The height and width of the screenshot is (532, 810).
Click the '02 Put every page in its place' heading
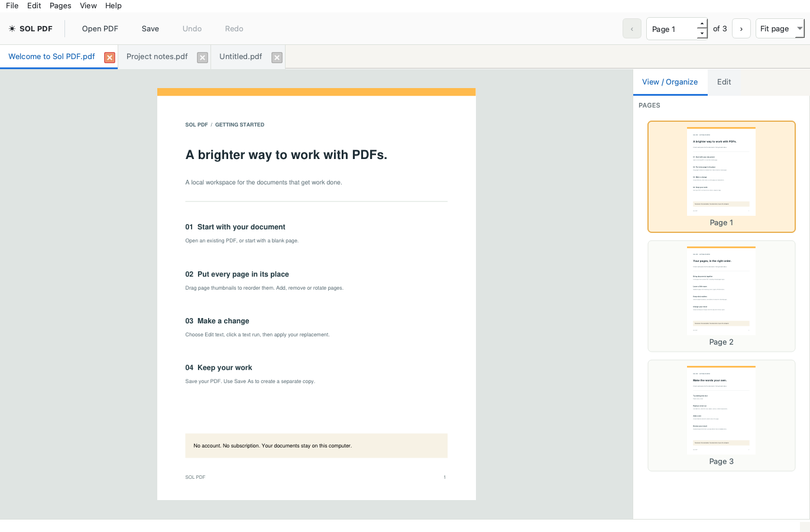click(237, 274)
